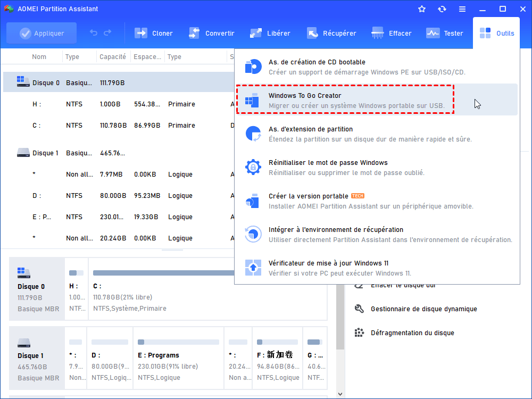
Task: Click the undo arrow icon
Action: [93, 33]
